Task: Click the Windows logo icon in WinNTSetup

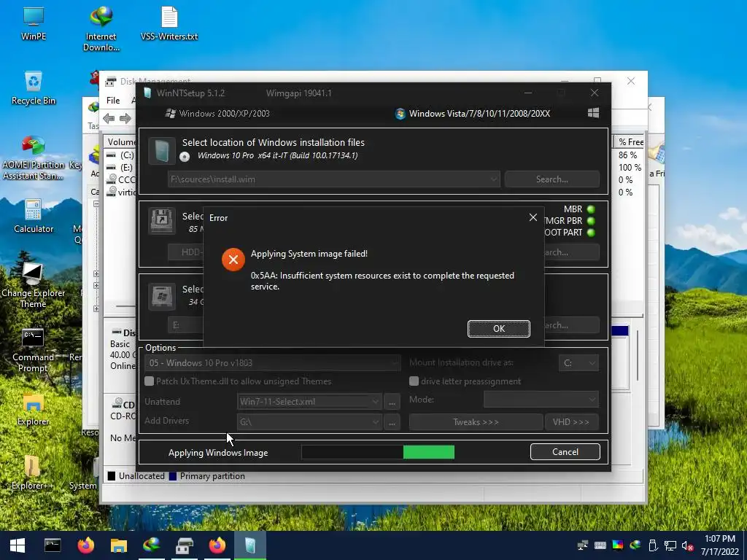Action: click(x=593, y=113)
